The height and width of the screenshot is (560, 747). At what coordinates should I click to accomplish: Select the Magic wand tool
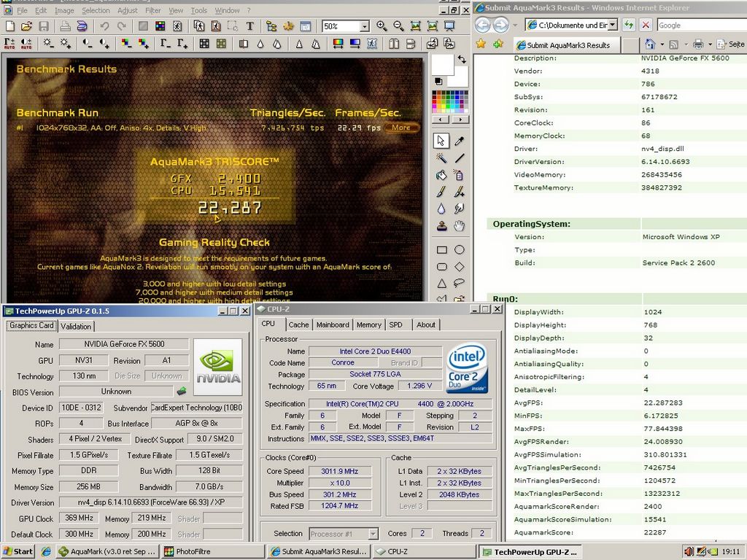click(x=441, y=158)
